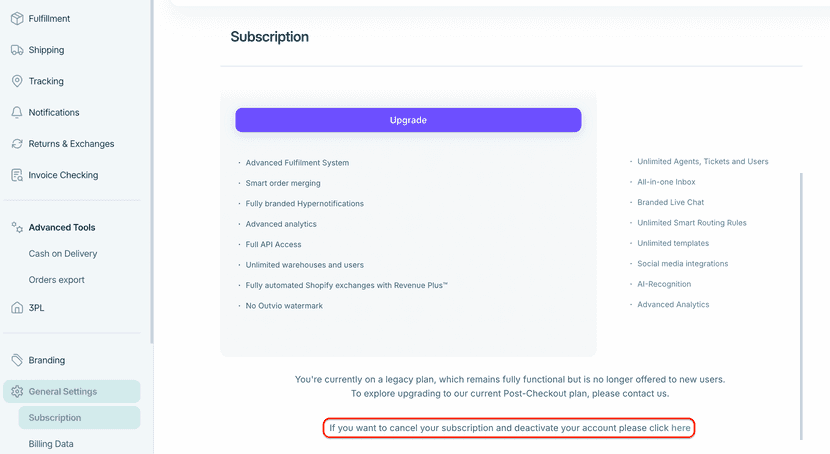Select Subscription in the sidebar

point(55,418)
